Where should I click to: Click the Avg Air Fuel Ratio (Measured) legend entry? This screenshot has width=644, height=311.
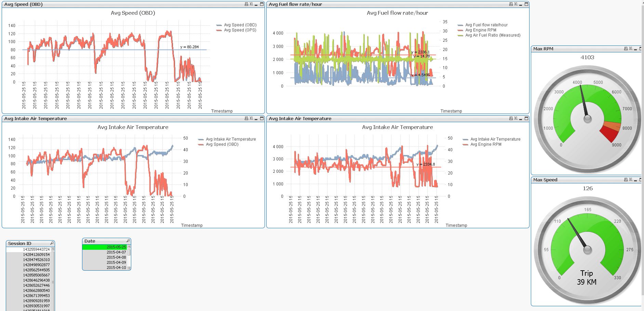493,35
